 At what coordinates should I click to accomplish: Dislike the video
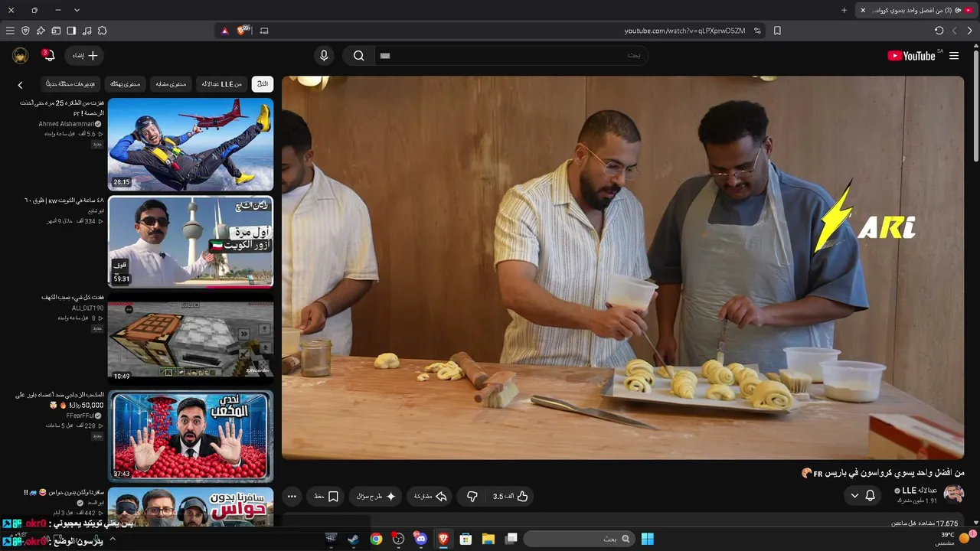(472, 497)
